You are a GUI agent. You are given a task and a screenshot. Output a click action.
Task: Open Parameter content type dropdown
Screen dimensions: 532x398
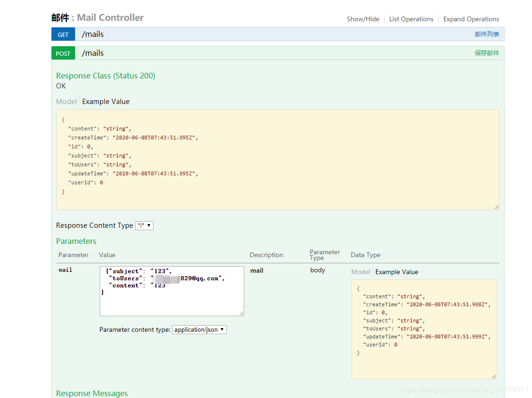(199, 330)
